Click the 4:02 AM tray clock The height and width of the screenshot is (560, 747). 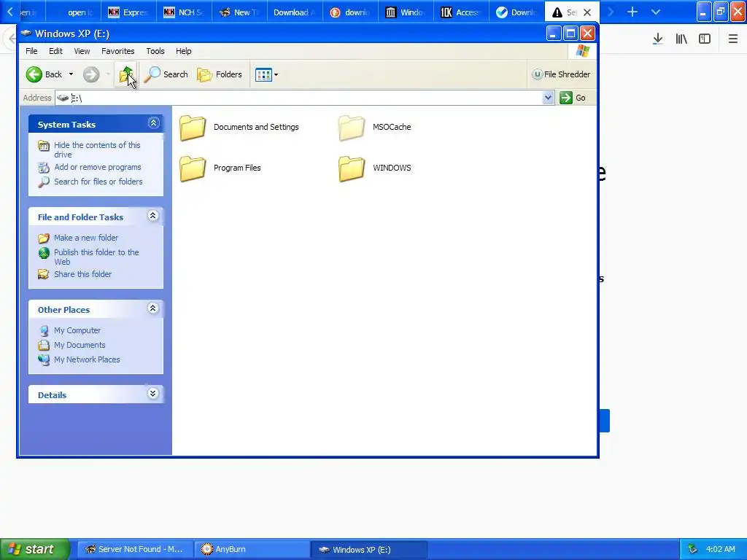720,549
